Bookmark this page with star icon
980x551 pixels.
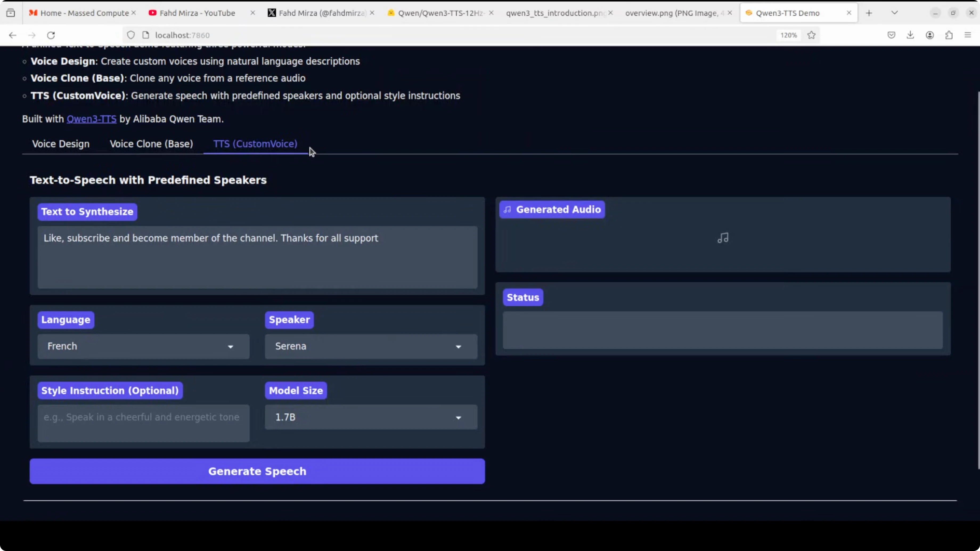811,35
